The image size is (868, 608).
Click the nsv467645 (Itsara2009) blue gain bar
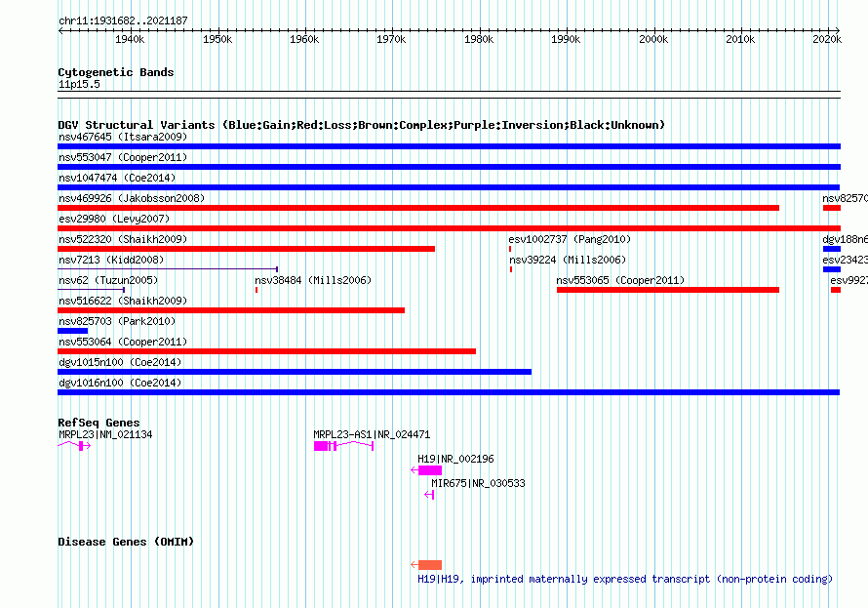tap(449, 146)
